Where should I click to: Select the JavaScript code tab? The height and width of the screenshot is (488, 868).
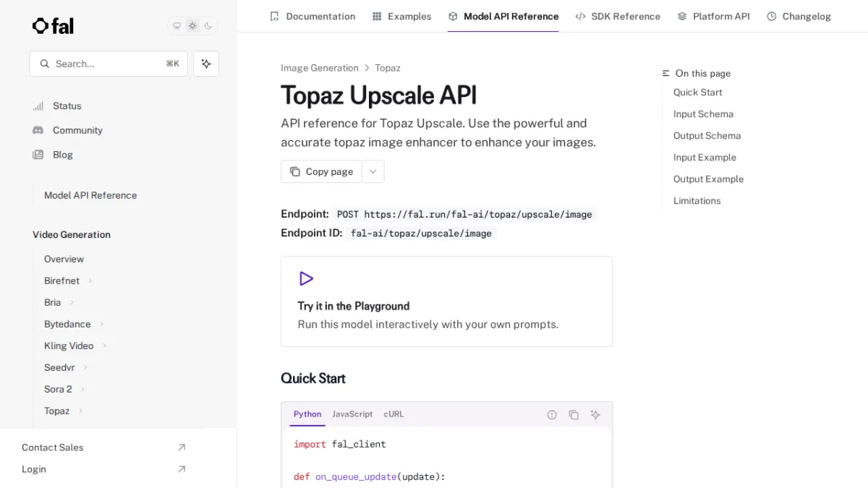tap(352, 414)
